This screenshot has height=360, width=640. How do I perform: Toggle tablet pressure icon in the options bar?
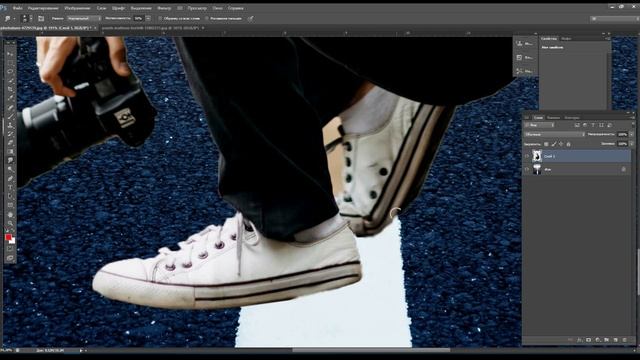click(x=250, y=18)
